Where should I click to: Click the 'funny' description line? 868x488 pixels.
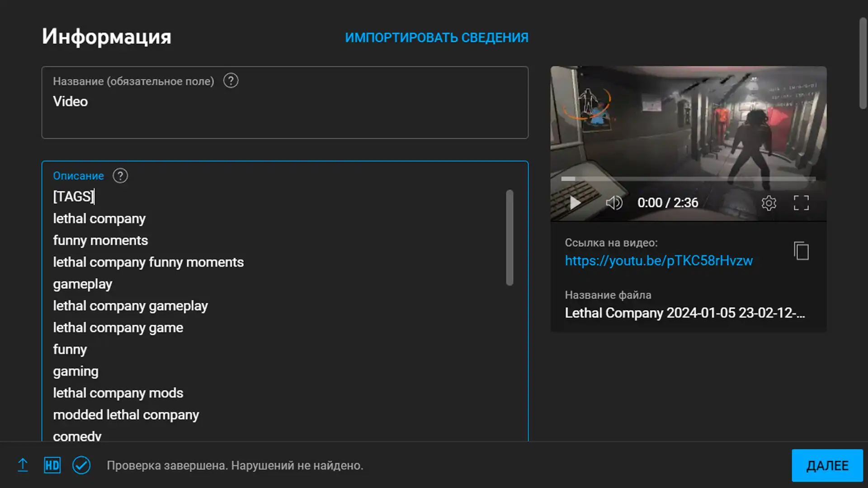pyautogui.click(x=70, y=349)
